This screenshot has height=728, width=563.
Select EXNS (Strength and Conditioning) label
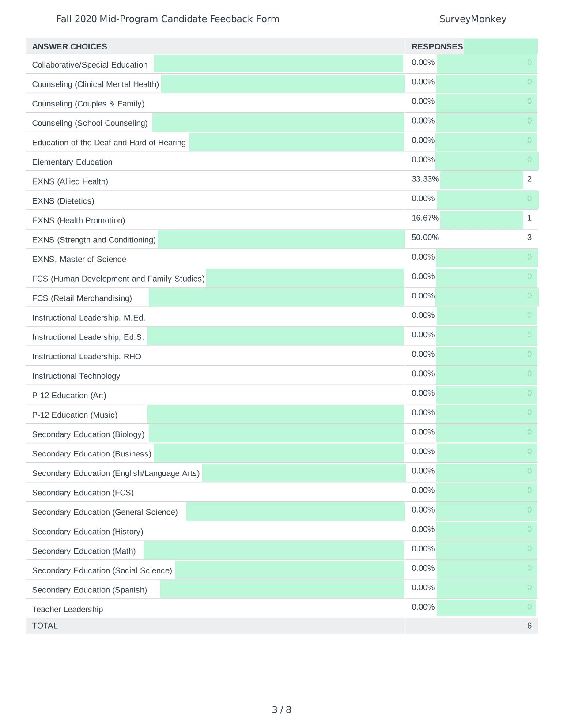[94, 240]
